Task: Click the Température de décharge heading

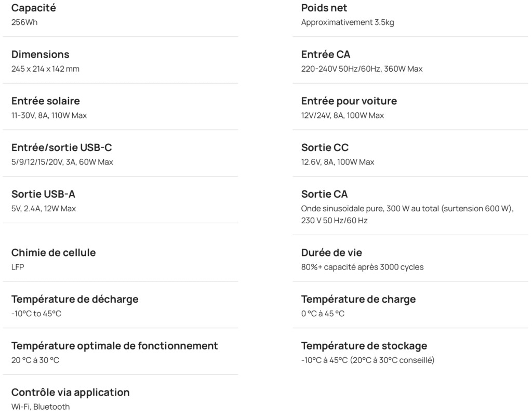Action: [75, 299]
